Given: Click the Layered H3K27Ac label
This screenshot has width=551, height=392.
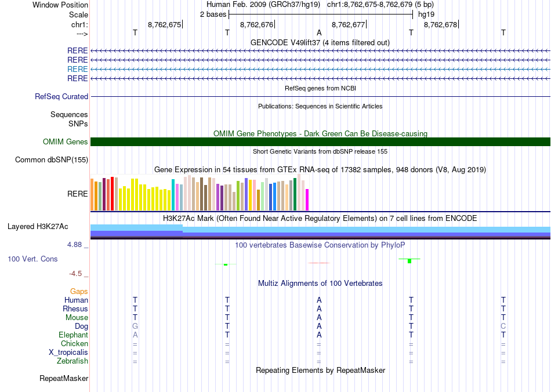Looking at the screenshot, I should (x=38, y=227).
